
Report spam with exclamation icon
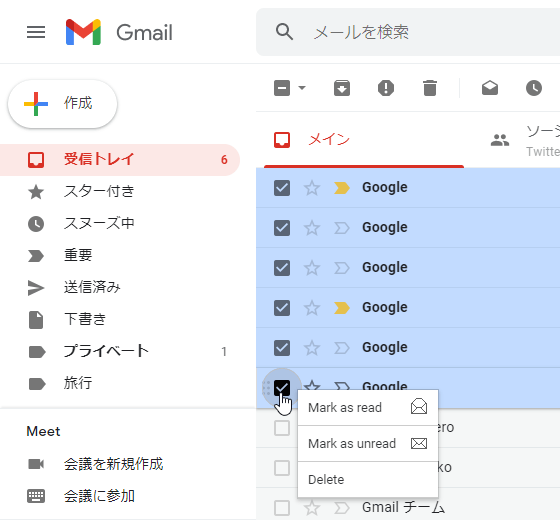point(386,88)
